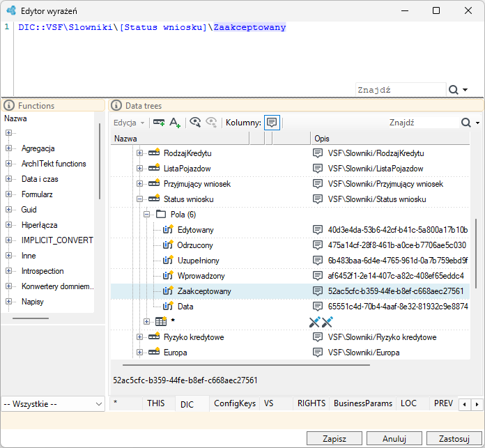Click the description comment icon for RodzajKredytu
Screen dimensions: 485x448
318,153
